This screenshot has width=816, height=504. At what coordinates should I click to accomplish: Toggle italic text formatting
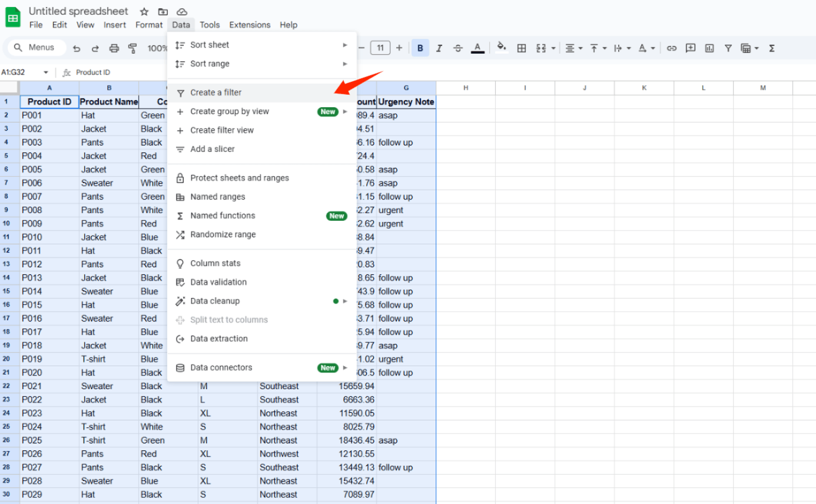coord(439,48)
